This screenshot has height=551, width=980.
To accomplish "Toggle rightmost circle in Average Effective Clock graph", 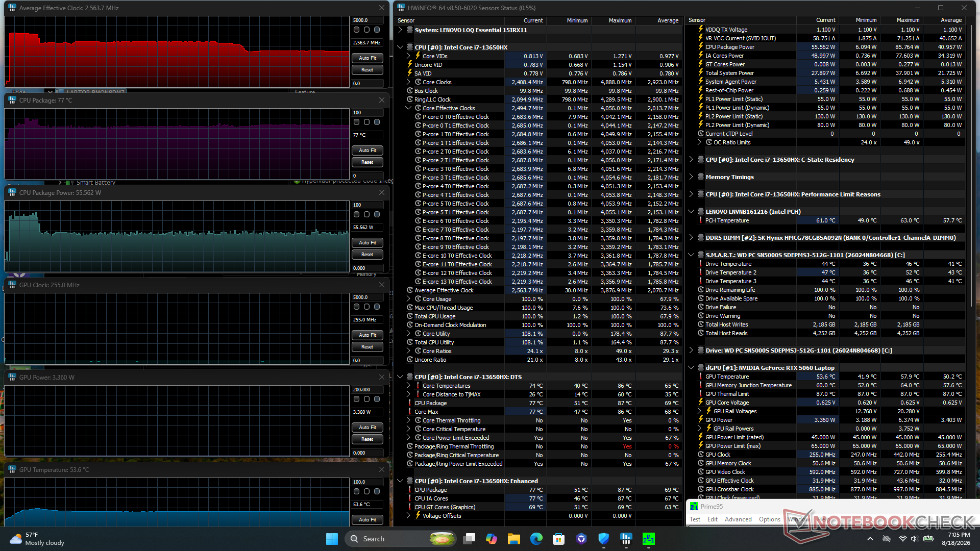I will [377, 30].
